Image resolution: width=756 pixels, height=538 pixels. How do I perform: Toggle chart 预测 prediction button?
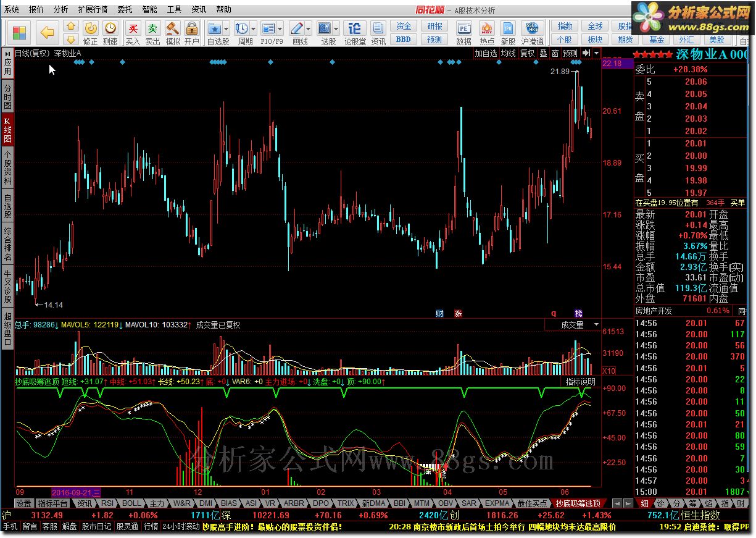coord(570,53)
